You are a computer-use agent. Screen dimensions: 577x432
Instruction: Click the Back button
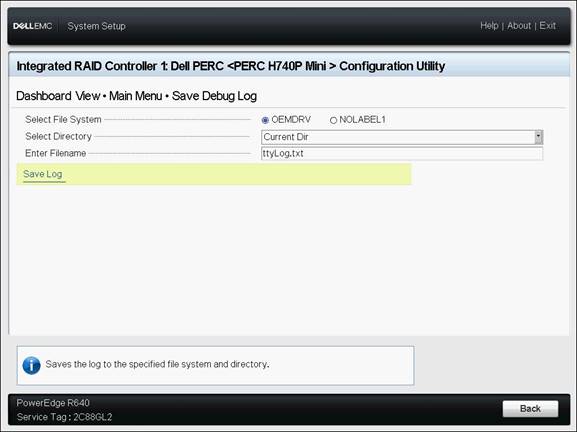tap(530, 408)
